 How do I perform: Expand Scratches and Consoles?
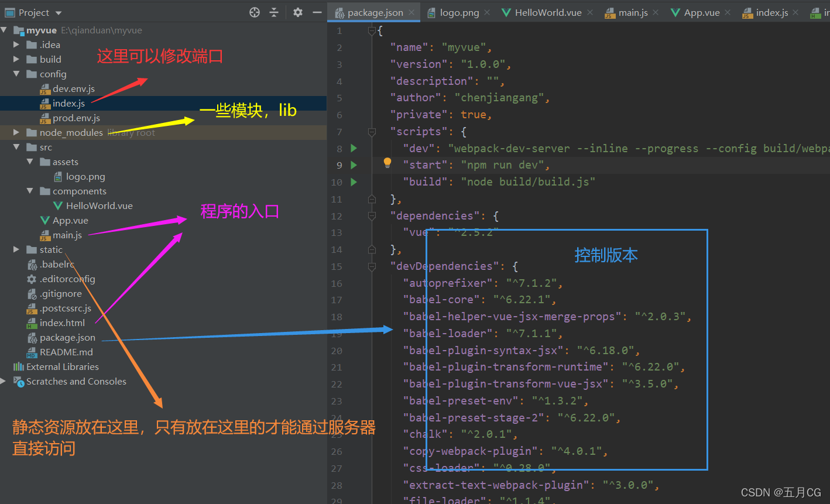pyautogui.click(x=4, y=381)
